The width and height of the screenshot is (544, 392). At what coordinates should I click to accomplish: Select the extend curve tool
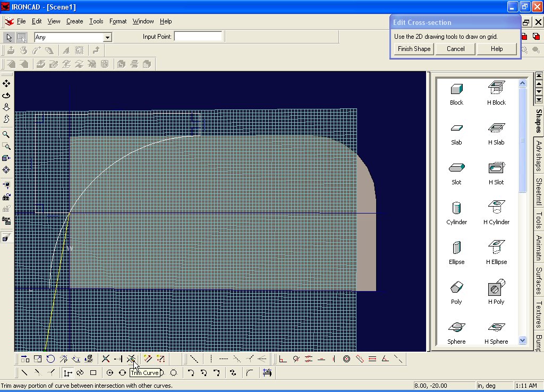(x=118, y=359)
